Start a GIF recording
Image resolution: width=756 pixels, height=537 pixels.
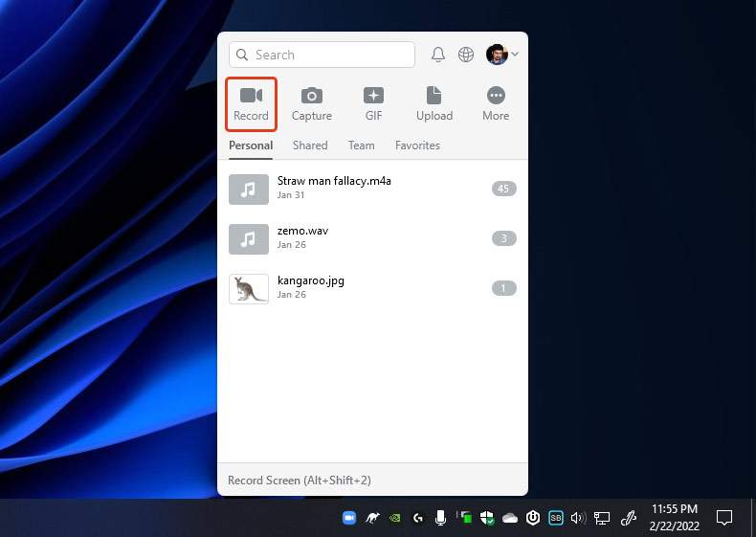[x=373, y=104]
